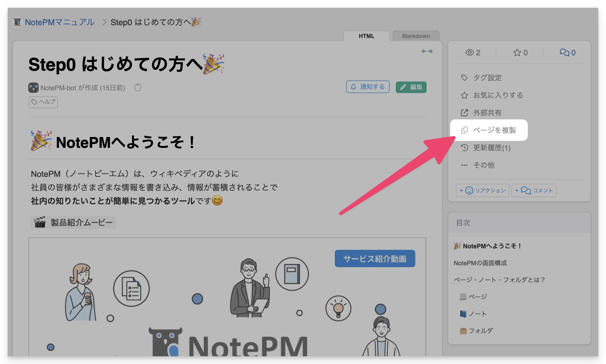The width and height of the screenshot is (606, 364).
Task: Toggle page width with the arrows icon
Action: tap(427, 51)
